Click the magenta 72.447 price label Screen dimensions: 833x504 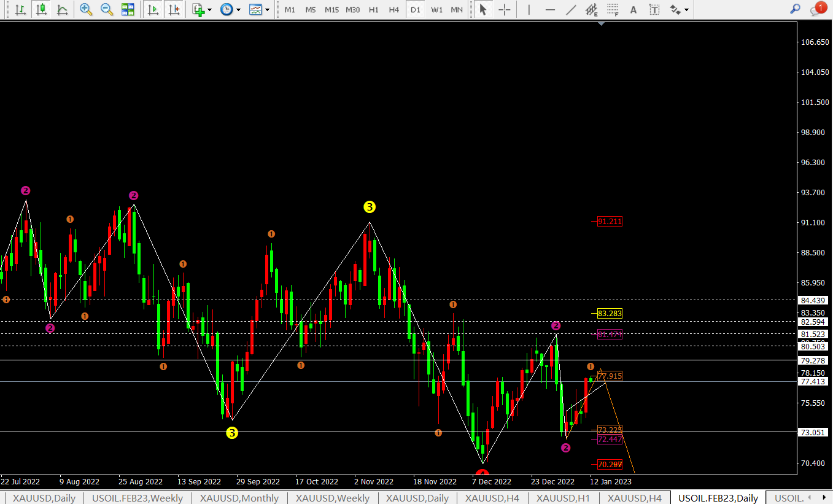tap(610, 440)
